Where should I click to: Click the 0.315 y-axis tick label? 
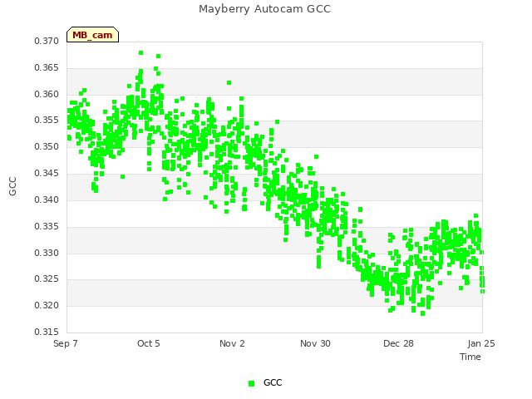(x=47, y=332)
